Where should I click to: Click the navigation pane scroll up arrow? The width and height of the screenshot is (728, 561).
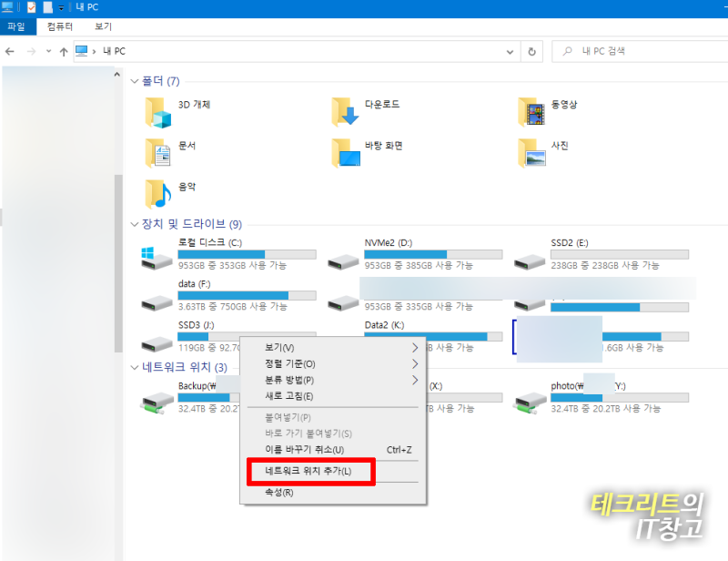117,75
